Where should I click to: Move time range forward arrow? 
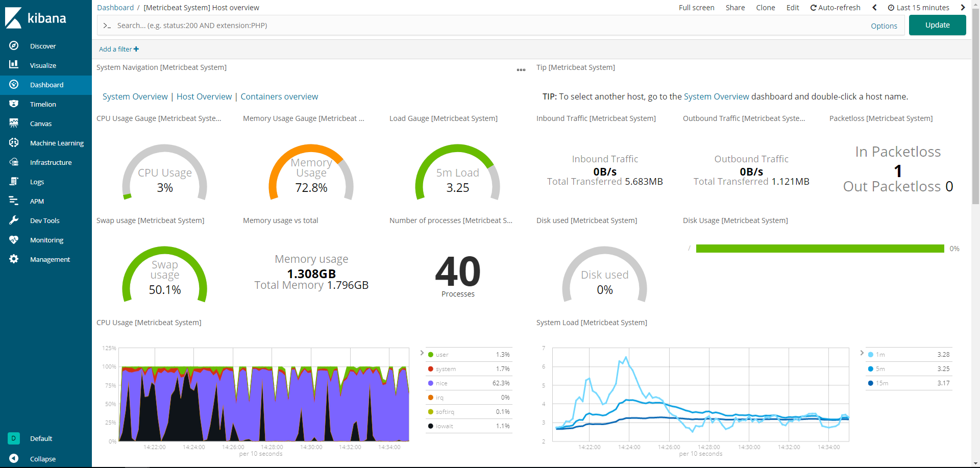coord(963,8)
